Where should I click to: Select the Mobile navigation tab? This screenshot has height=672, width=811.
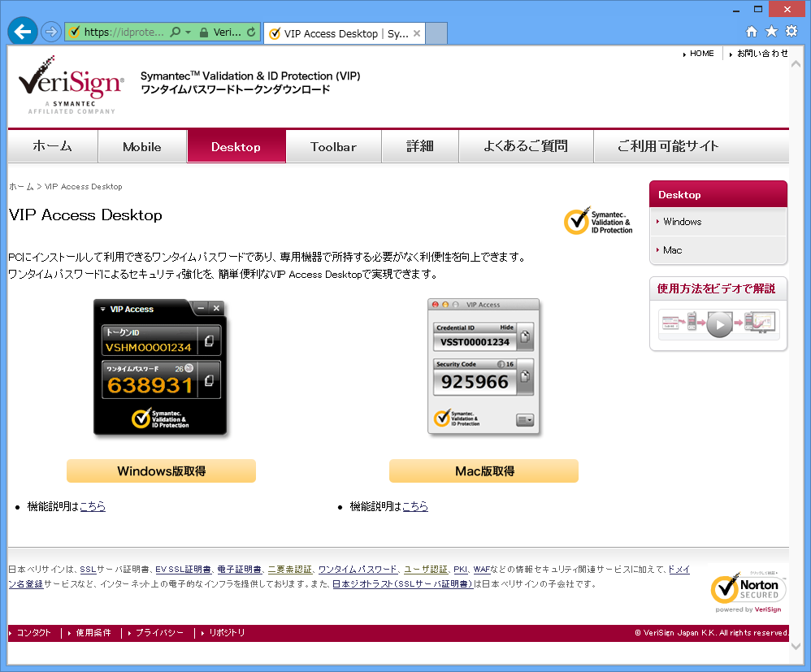coord(142,146)
